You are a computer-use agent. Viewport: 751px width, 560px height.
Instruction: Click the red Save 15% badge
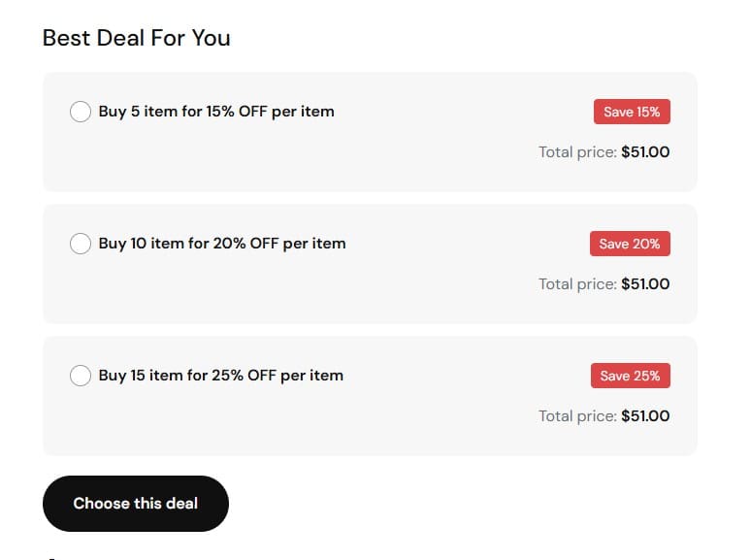632,112
